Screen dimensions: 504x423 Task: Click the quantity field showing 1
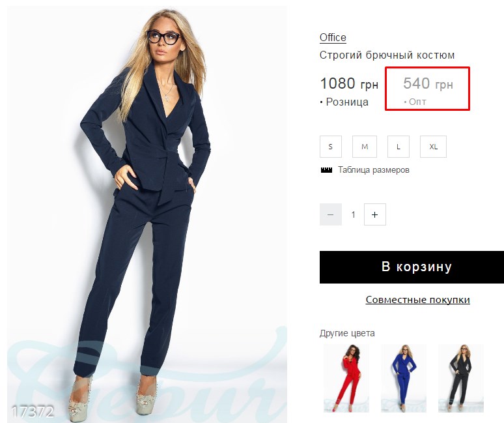point(353,214)
